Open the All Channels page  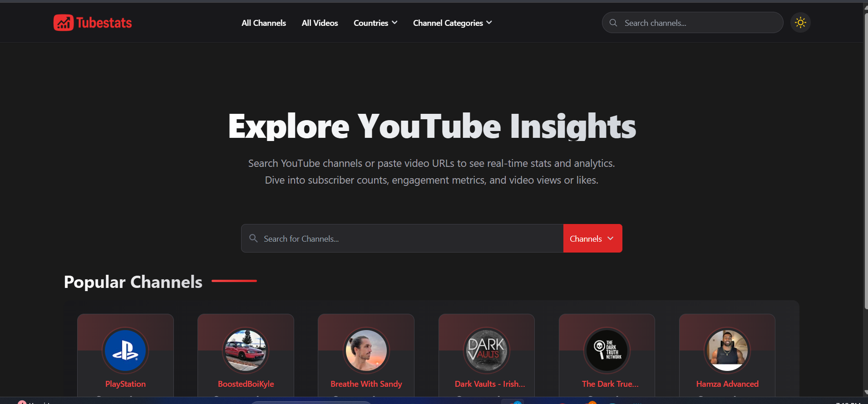tap(264, 23)
